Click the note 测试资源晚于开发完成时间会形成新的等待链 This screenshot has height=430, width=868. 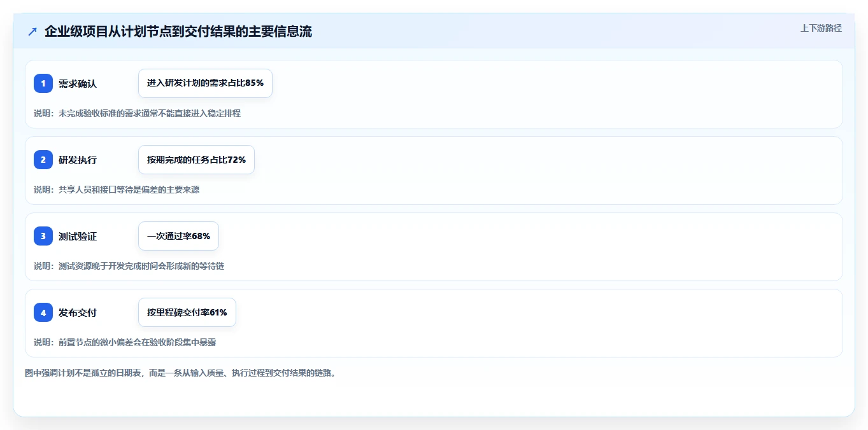[141, 266]
